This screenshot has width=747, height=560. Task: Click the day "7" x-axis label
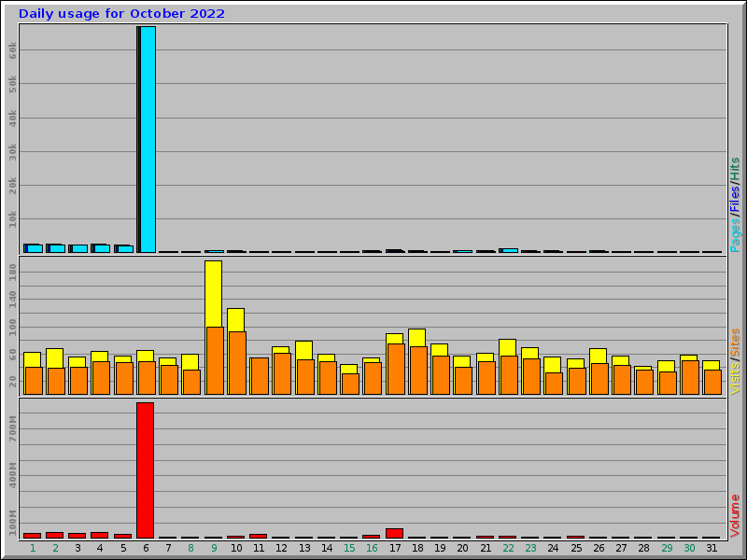pos(168,548)
